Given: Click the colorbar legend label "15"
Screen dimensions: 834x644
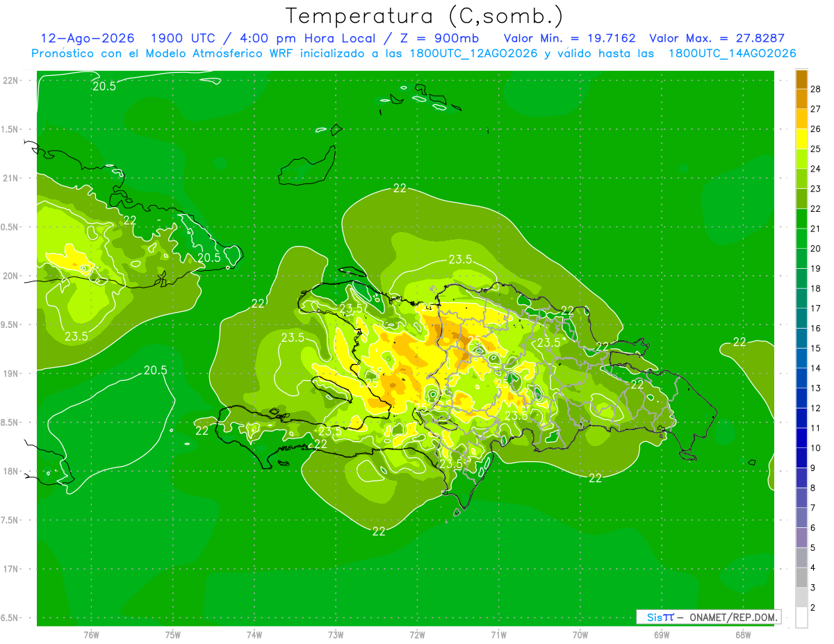Looking at the screenshot, I should (x=816, y=349).
